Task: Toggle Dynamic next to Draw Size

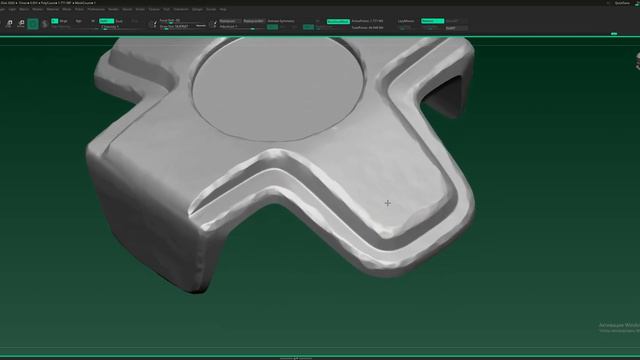Action: click(x=201, y=26)
